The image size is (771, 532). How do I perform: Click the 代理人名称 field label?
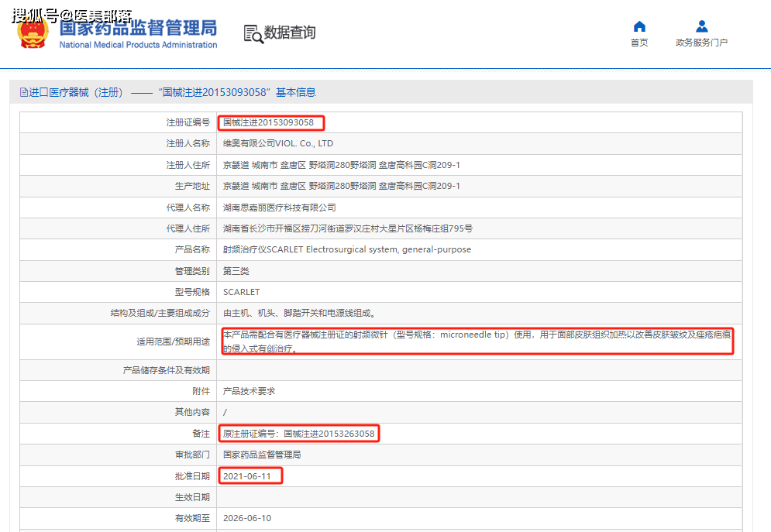point(188,208)
